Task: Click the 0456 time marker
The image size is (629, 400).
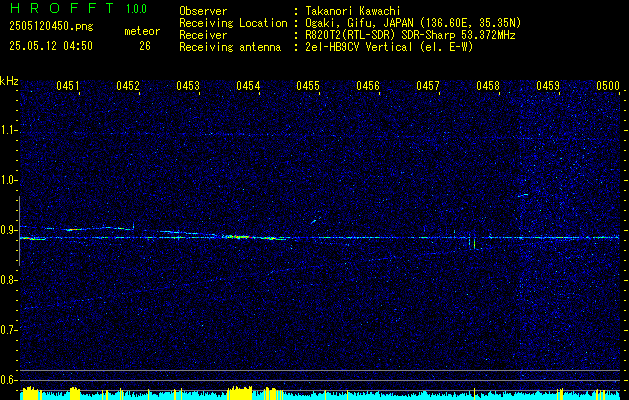Action: pos(368,85)
